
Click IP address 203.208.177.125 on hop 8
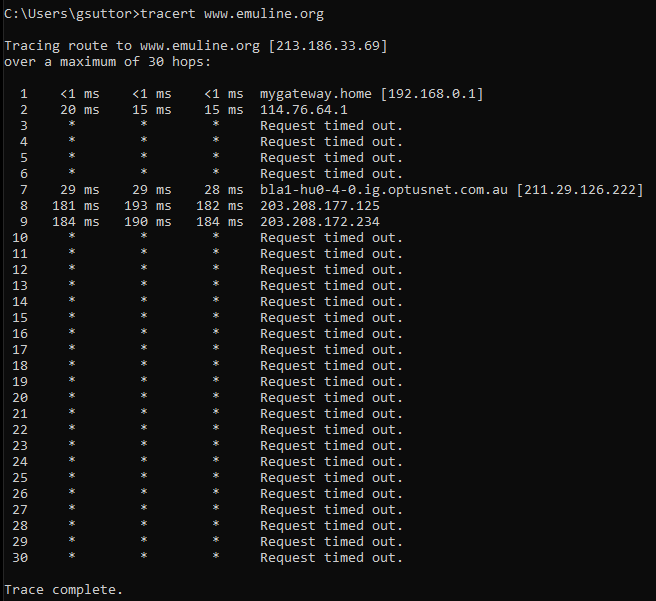click(320, 206)
